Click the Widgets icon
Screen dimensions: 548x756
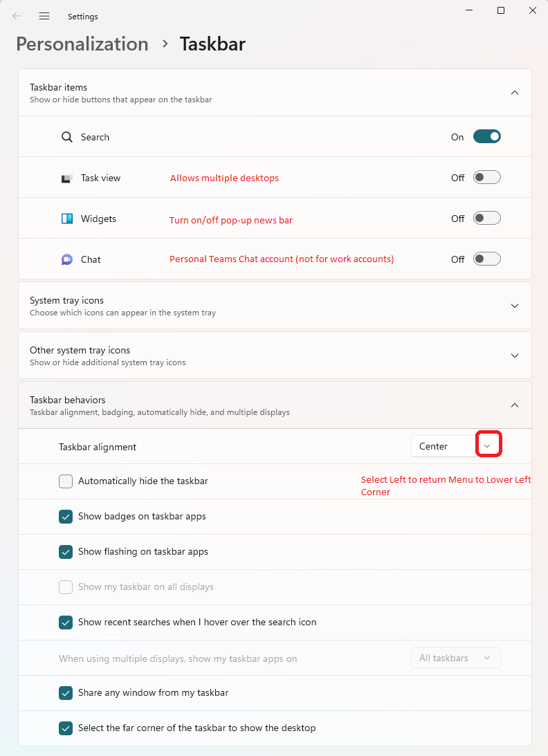point(66,218)
